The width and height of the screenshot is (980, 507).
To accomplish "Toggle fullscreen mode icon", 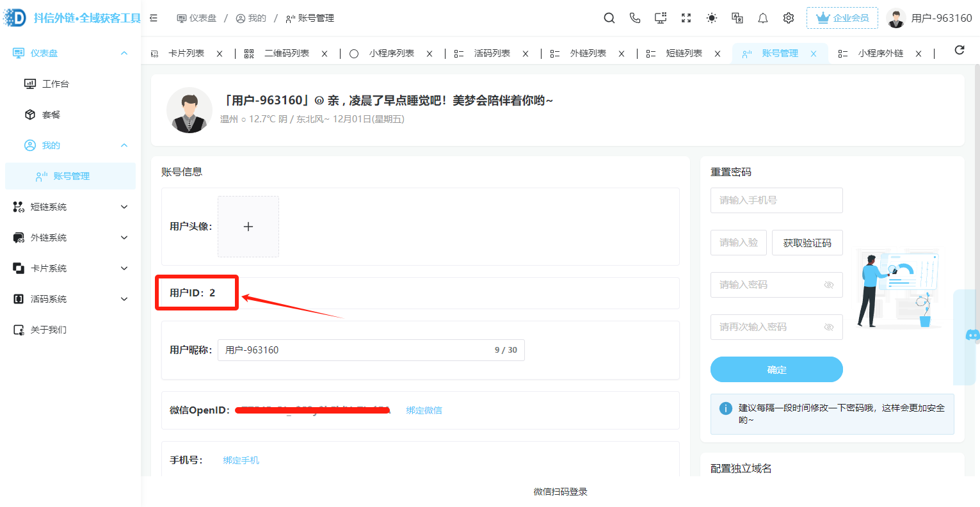I will point(686,18).
